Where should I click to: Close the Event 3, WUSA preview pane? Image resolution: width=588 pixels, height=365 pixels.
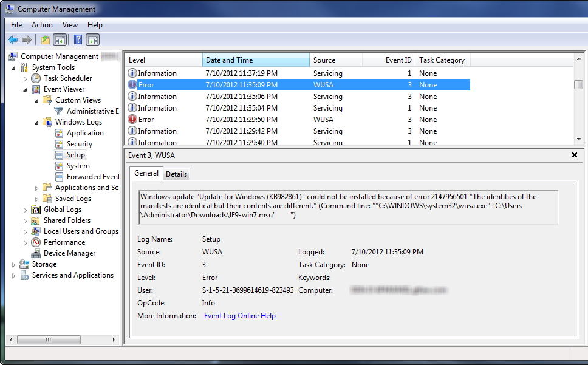point(575,155)
